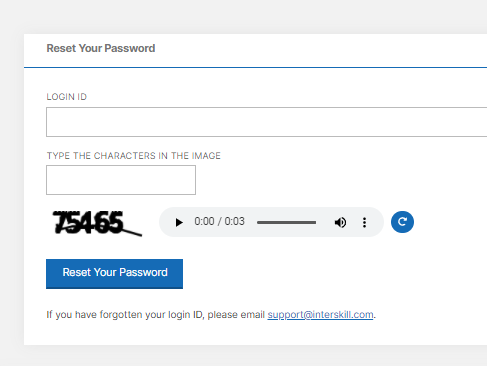Viewport: 487px width, 366px height.
Task: Click the word email in the help sentence
Action: click(253, 314)
